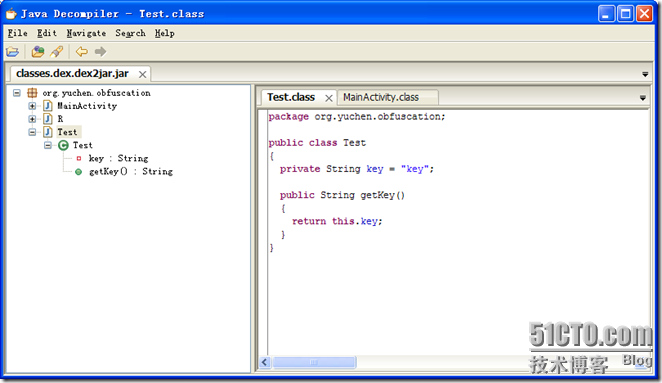Screen dimensions: 662x383
Task: Close the classes.dex.dex2jar.jar tab
Action: tap(143, 75)
